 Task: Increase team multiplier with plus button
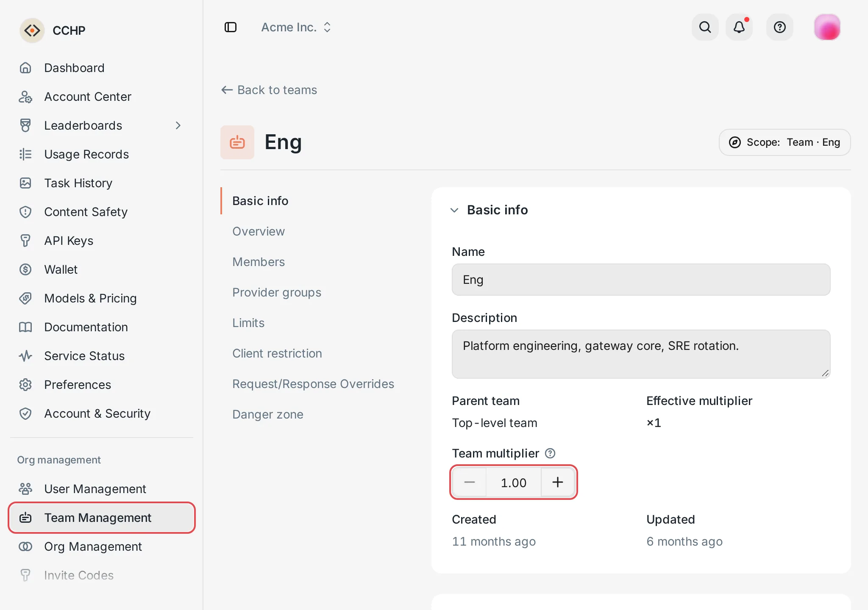[x=558, y=482]
